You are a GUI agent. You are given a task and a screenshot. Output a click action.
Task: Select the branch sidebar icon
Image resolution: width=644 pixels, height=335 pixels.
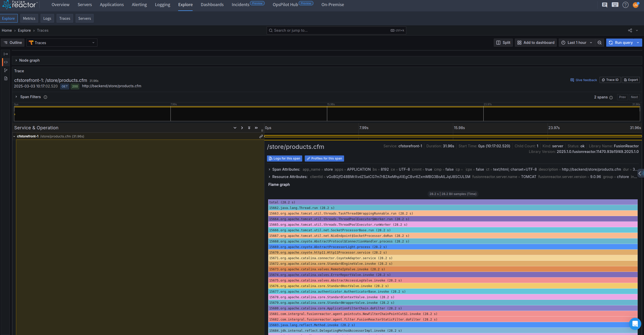coord(6,70)
